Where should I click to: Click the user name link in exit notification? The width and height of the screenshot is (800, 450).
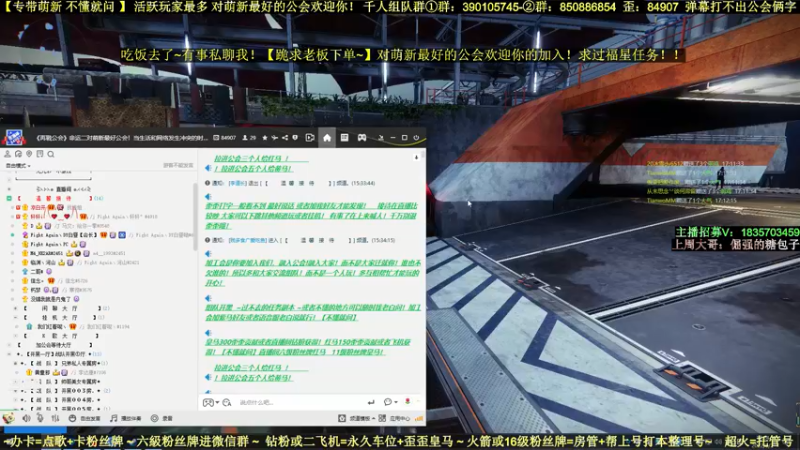(237, 183)
